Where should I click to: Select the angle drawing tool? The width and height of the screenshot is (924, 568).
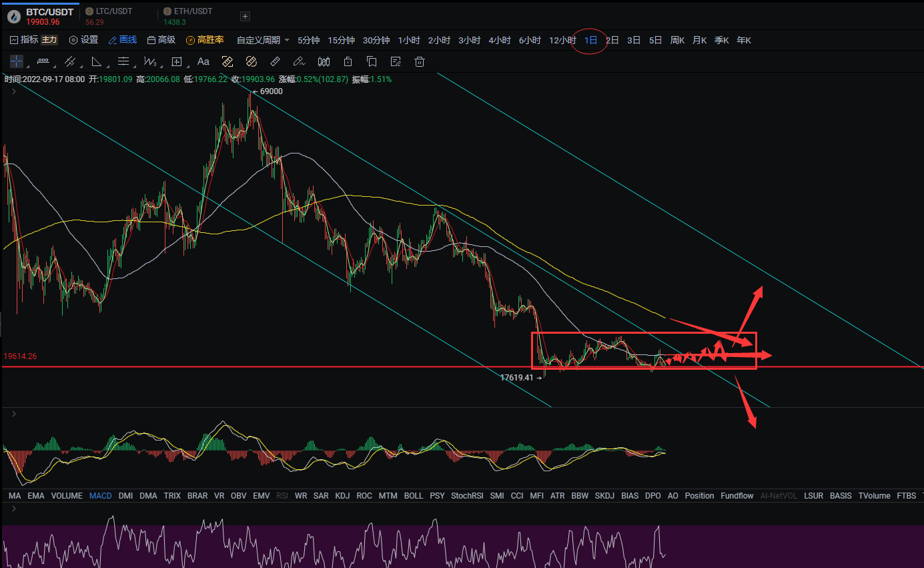click(x=96, y=62)
